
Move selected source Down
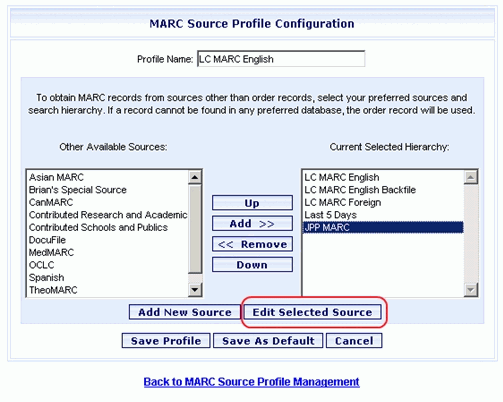coord(252,265)
